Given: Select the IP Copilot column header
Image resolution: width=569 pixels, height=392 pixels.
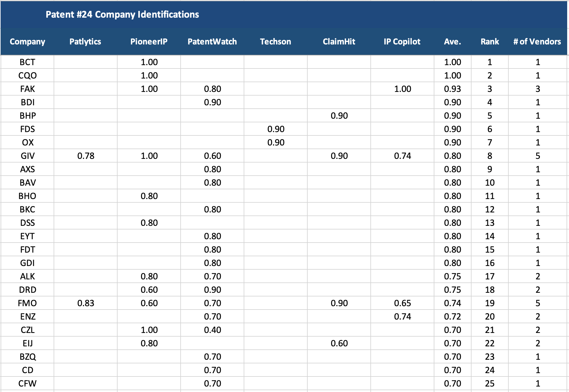Looking at the screenshot, I should [402, 42].
